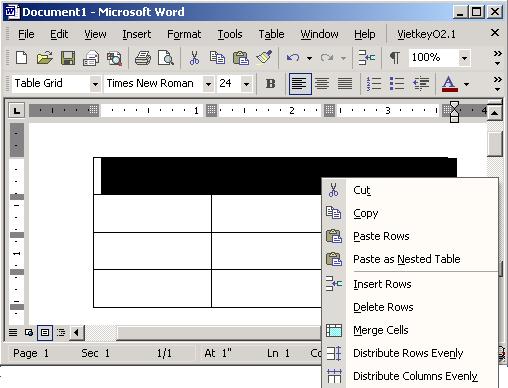This screenshot has width=508, height=388.
Task: Toggle Align Left
Action: 300,84
